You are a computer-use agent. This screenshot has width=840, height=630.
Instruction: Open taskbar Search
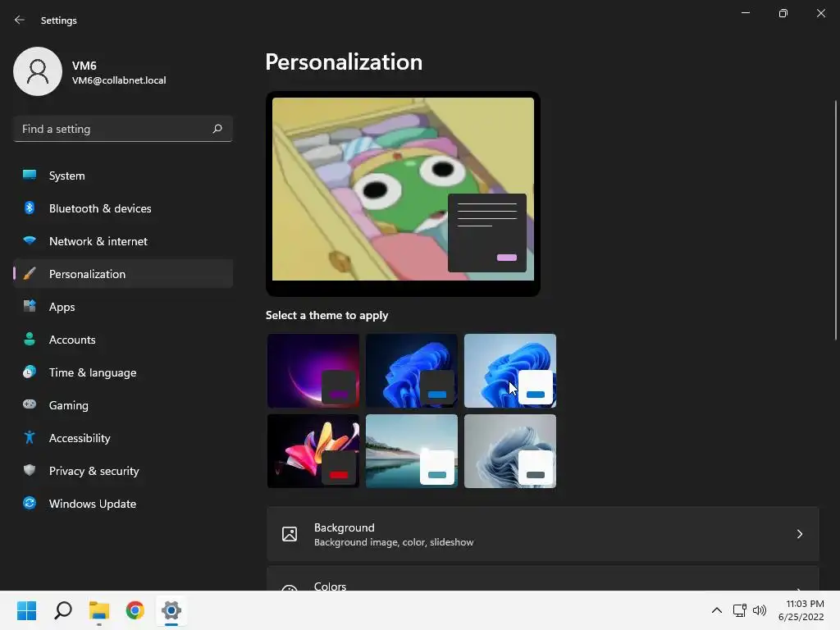click(63, 610)
